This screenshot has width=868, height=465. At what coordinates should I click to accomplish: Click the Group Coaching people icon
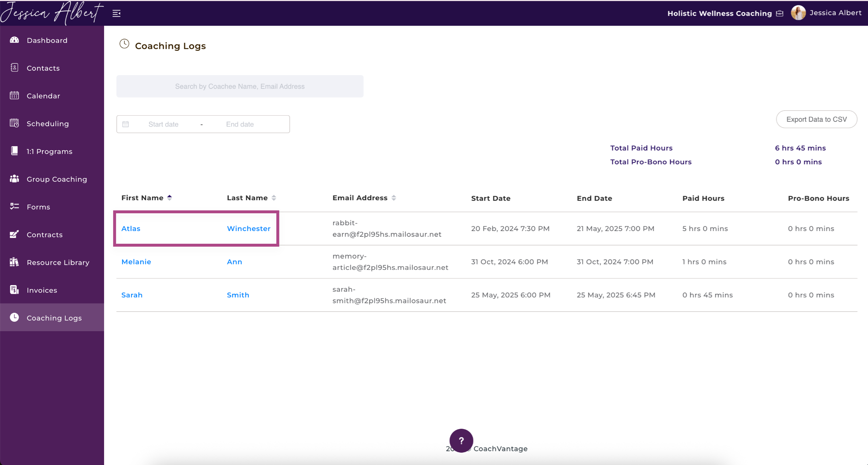click(x=15, y=179)
